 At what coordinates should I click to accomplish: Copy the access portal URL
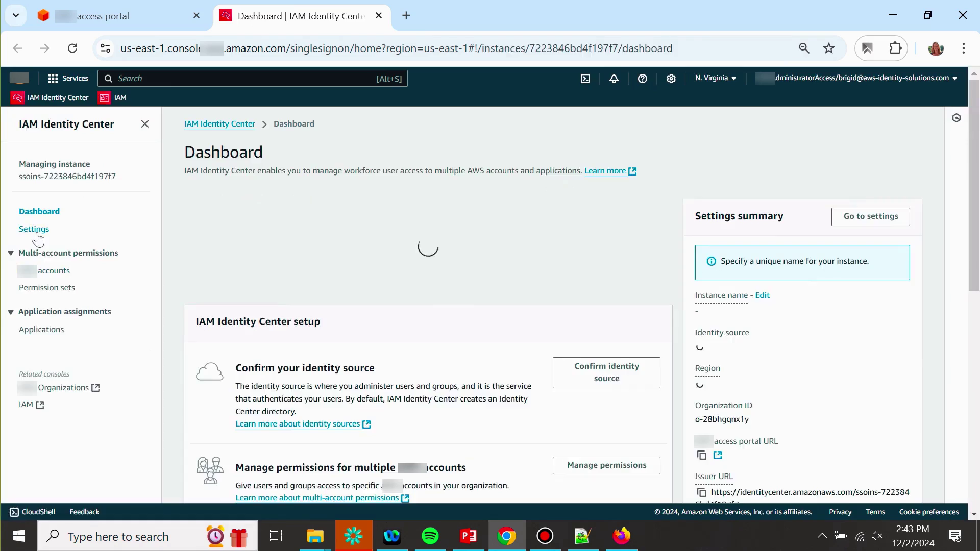[702, 455]
